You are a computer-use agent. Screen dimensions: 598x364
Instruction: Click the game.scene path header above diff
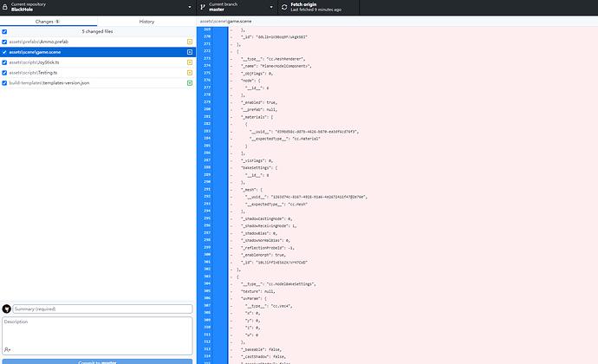tap(226, 22)
